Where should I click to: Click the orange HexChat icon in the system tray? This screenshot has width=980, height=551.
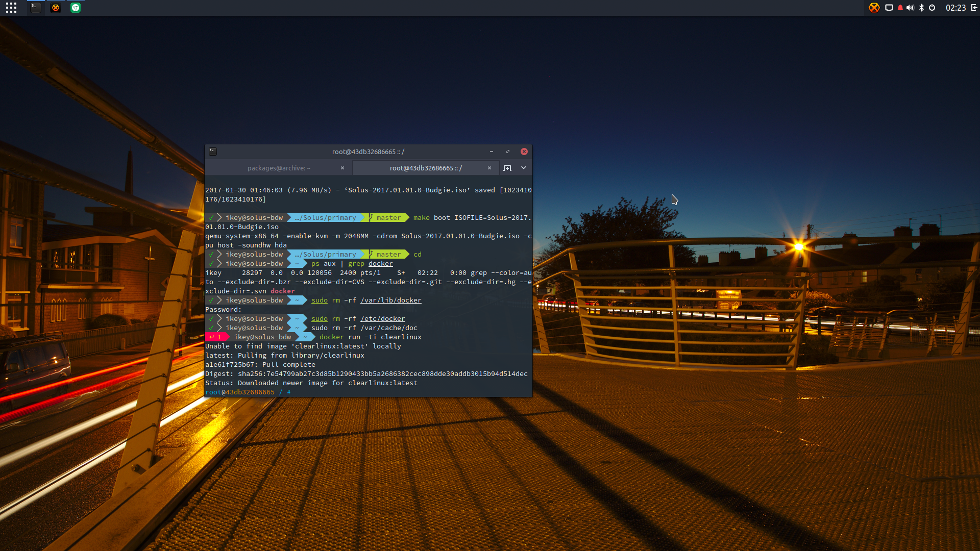click(x=874, y=8)
